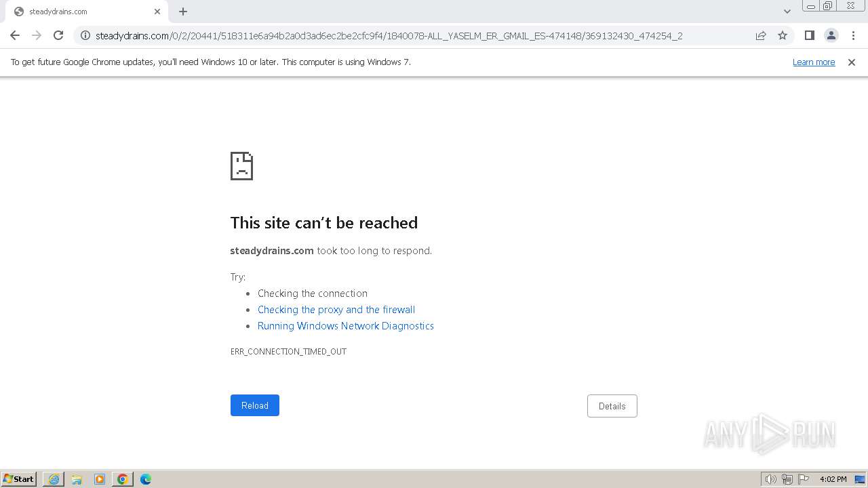Launch Microsoft Edge from taskbar

(x=146, y=479)
